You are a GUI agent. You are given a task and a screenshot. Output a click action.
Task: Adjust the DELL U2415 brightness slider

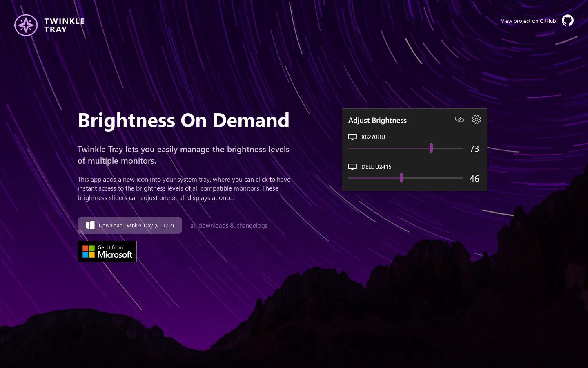pyautogui.click(x=405, y=178)
